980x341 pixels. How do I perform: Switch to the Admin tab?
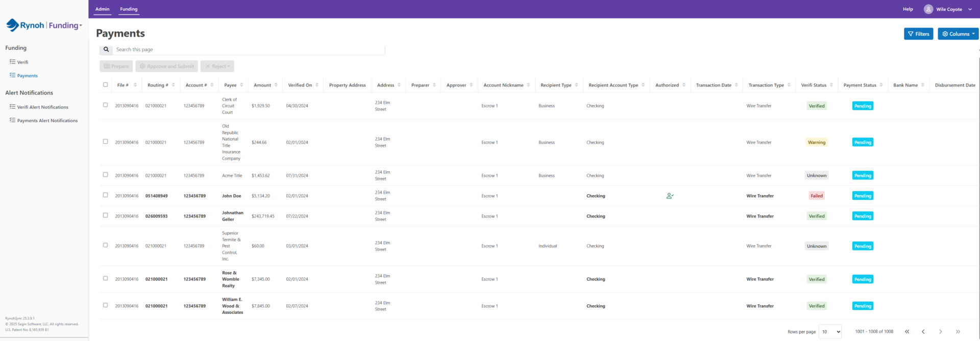[x=103, y=9]
